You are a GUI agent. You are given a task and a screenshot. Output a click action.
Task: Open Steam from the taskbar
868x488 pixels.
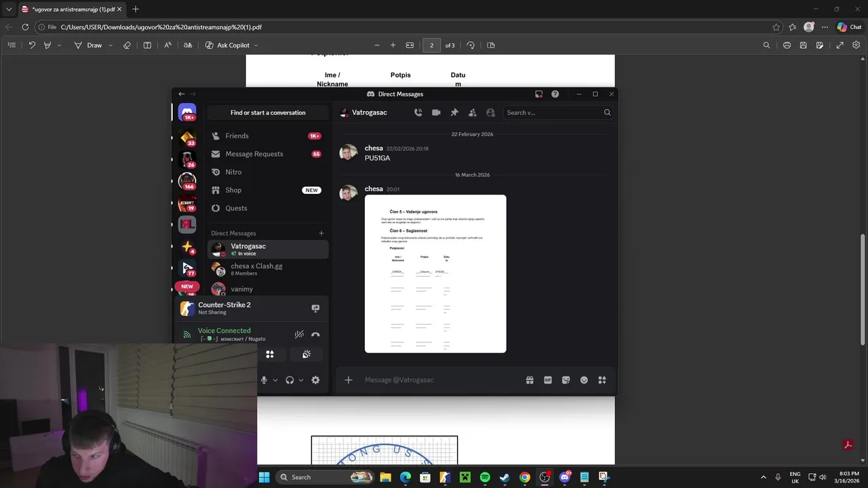click(x=505, y=477)
